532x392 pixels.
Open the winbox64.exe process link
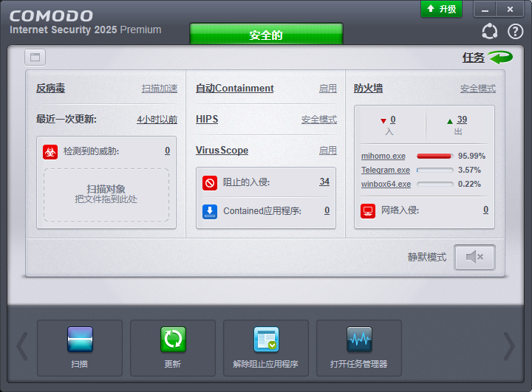tap(386, 184)
